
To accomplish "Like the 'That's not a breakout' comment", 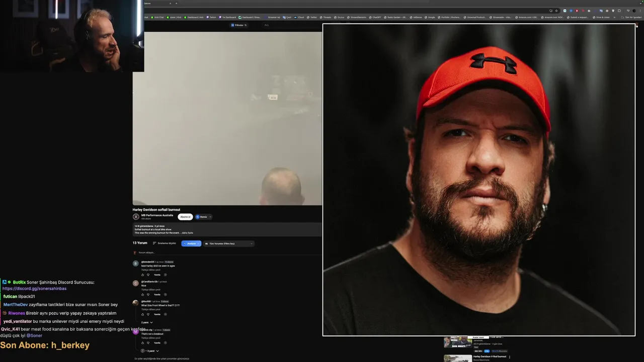I will point(142,343).
